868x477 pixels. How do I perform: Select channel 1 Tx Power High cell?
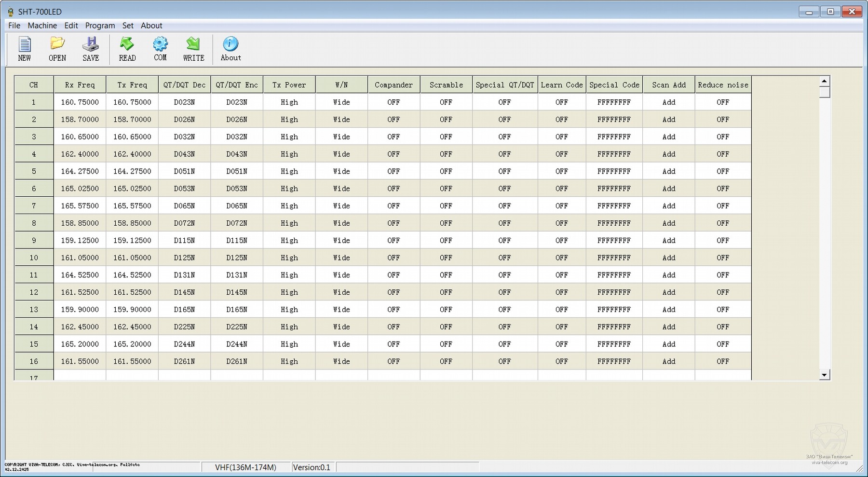point(289,102)
